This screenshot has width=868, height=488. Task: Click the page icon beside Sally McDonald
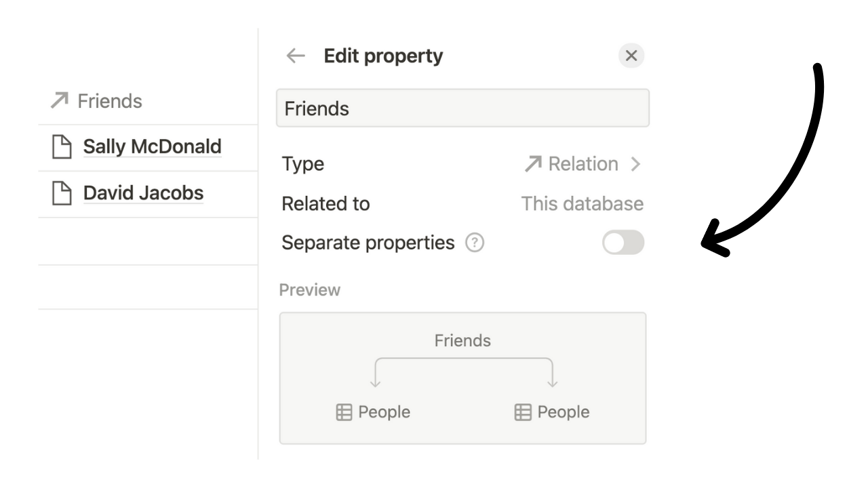62,147
